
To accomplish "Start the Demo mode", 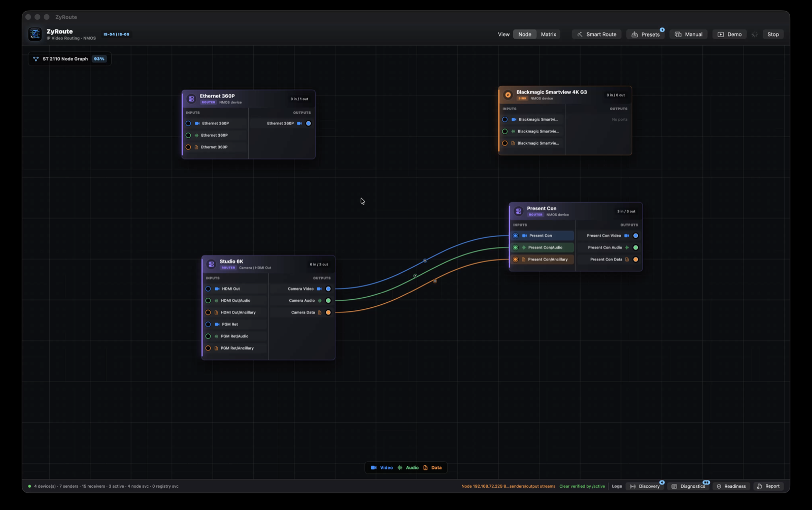I will (730, 35).
